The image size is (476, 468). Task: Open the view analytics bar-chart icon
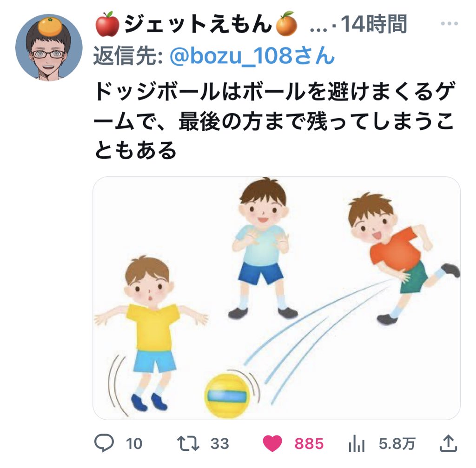357,443
